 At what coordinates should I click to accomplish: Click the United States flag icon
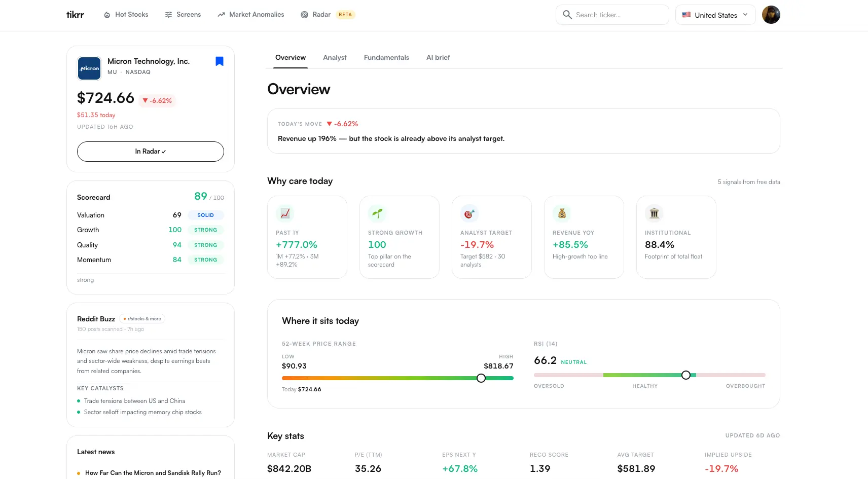(686, 15)
